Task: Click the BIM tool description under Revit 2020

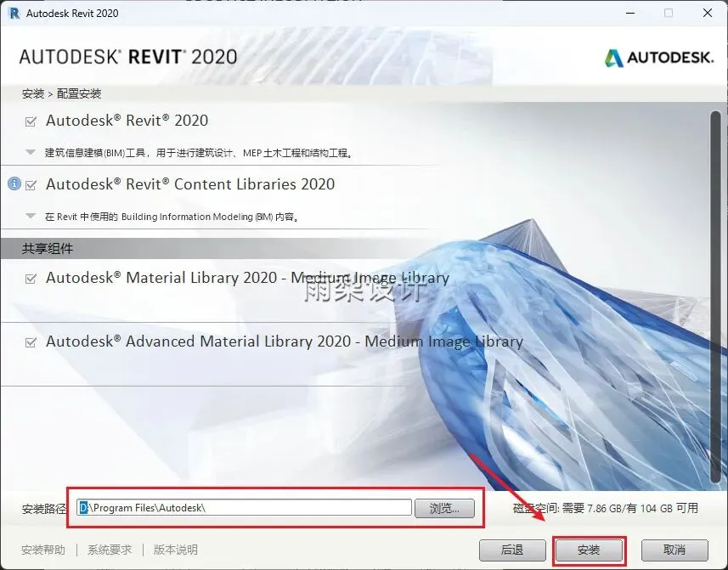Action: pyautogui.click(x=199, y=153)
